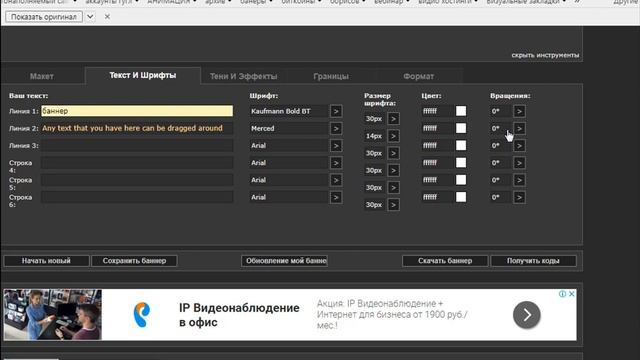The height and width of the screenshot is (360, 640).
Task: Pick the white color swatch for Линия 3
Action: pyautogui.click(x=461, y=145)
